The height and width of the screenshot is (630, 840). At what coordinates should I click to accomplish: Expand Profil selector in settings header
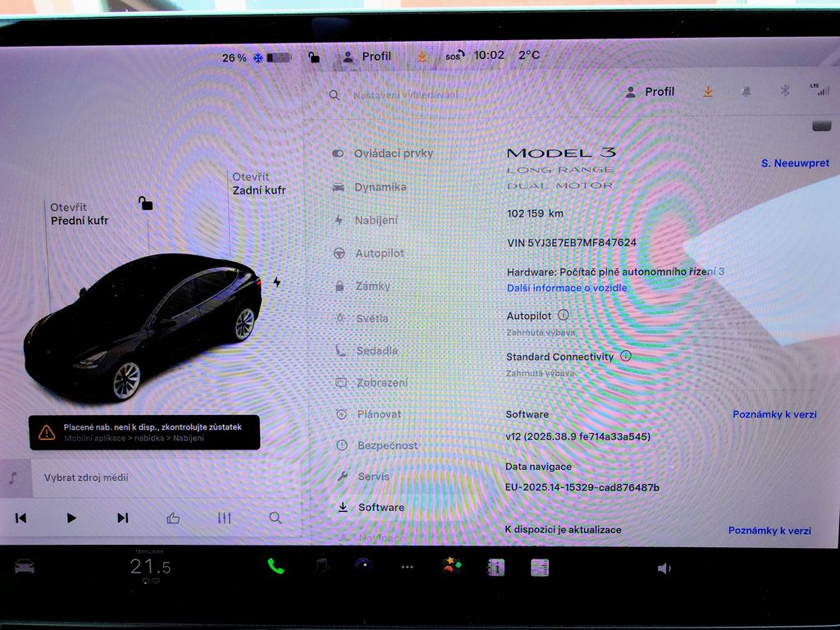(650, 92)
